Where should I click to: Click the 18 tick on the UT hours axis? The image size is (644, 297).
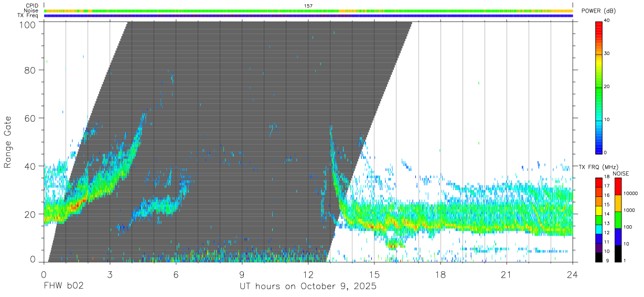coord(441,274)
